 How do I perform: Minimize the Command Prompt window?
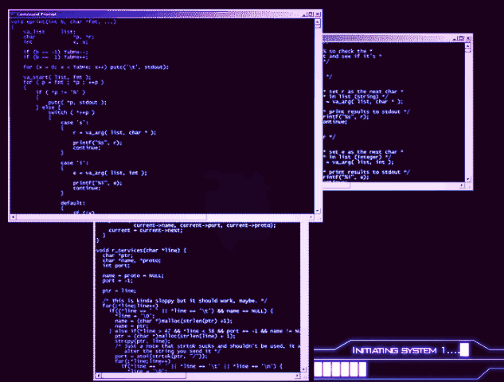tap(305, 14)
